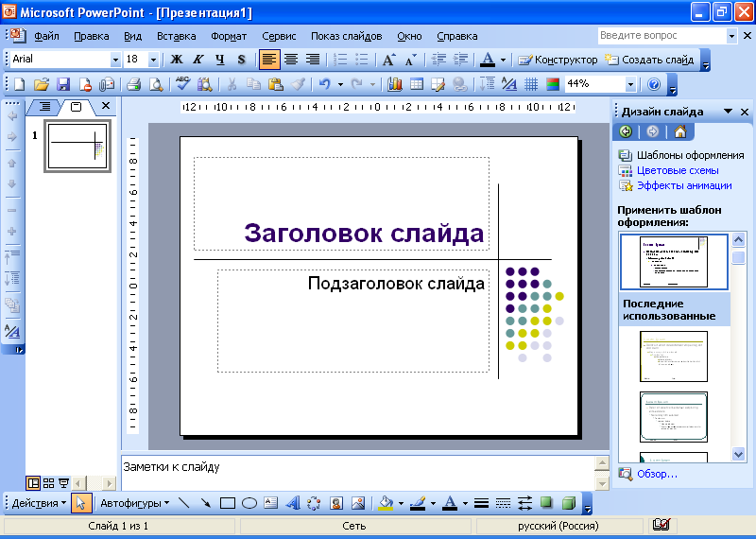Insert a picture from file icon

coord(358,503)
